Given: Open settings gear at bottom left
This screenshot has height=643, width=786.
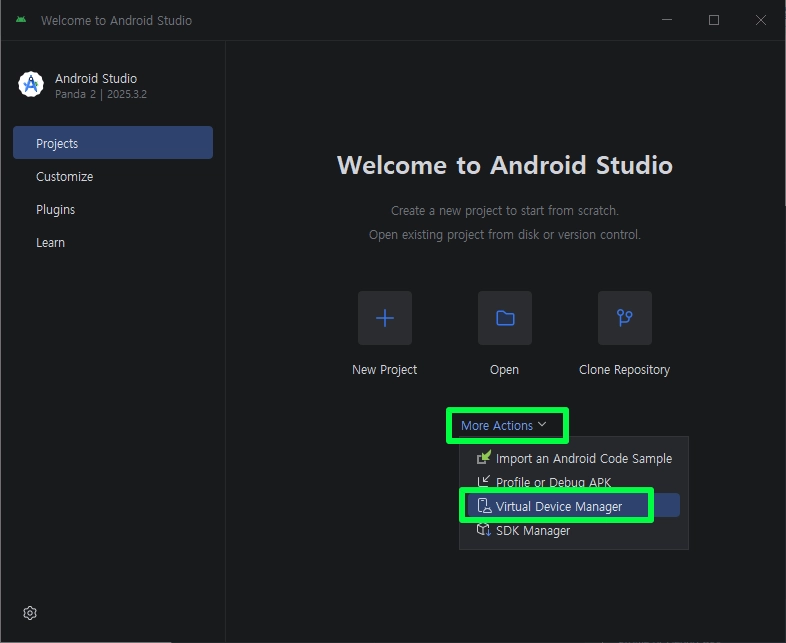Looking at the screenshot, I should pos(30,613).
